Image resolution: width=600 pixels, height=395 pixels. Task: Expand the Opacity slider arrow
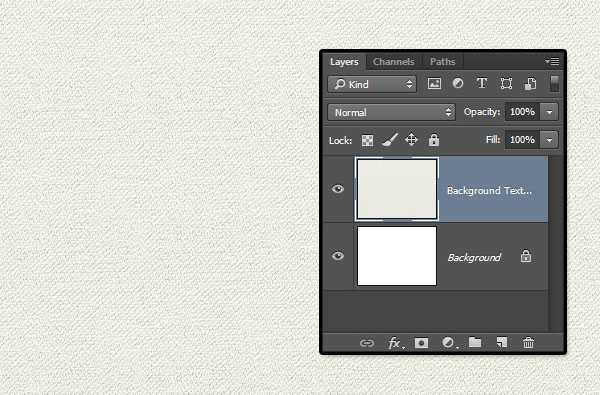click(x=549, y=112)
